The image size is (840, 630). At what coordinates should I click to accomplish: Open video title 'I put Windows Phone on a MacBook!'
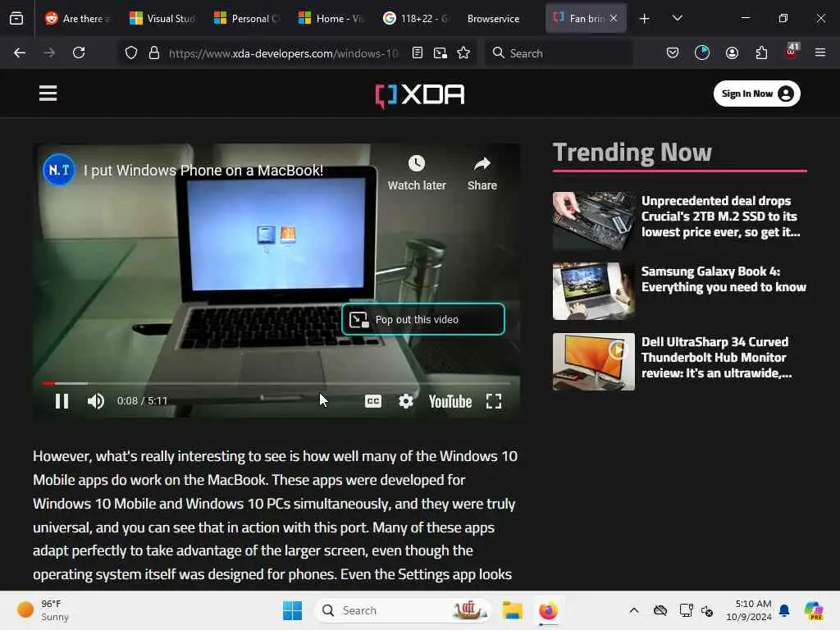[x=203, y=171]
